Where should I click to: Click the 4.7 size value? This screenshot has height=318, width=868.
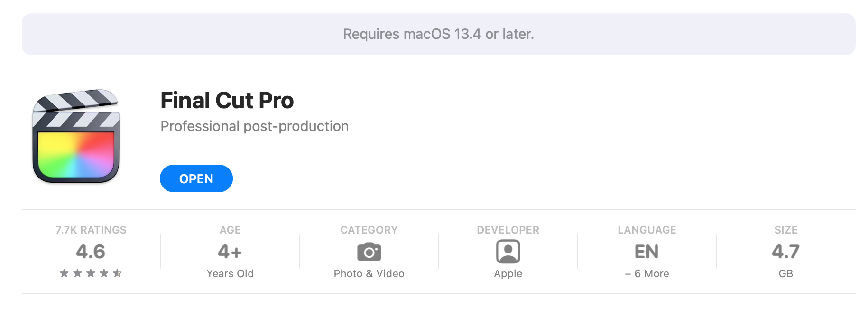(785, 252)
